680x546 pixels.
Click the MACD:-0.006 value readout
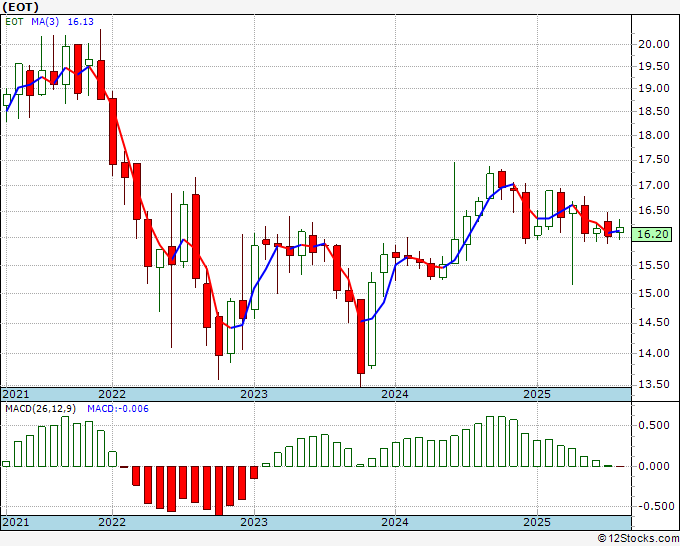[x=118, y=409]
